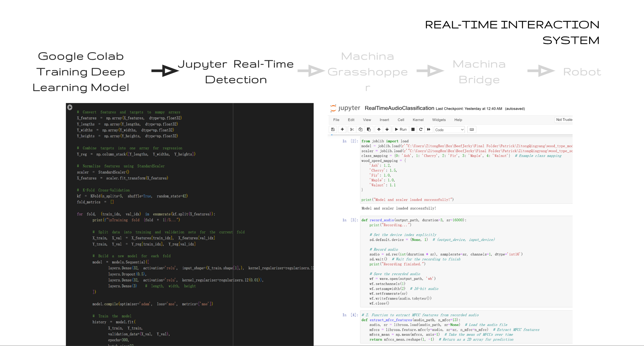Open the File menu
The width and height of the screenshot is (644, 346).
tap(336, 120)
